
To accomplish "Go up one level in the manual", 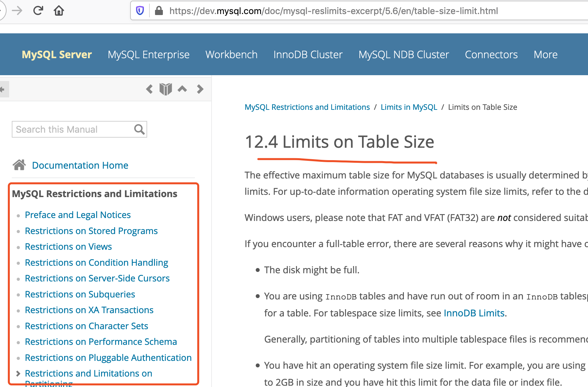I will coord(182,89).
